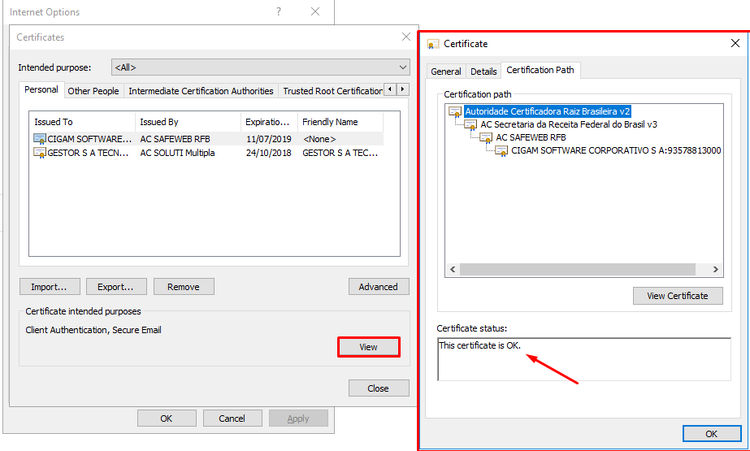The image size is (750, 451).
Task: Click the Export button
Action: pyautogui.click(x=116, y=287)
